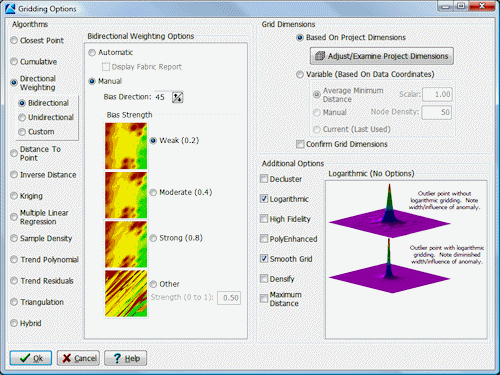Viewport: 500px width, 375px height.
Task: Click the Weak bias strength preview image
Action: [x=126, y=146]
